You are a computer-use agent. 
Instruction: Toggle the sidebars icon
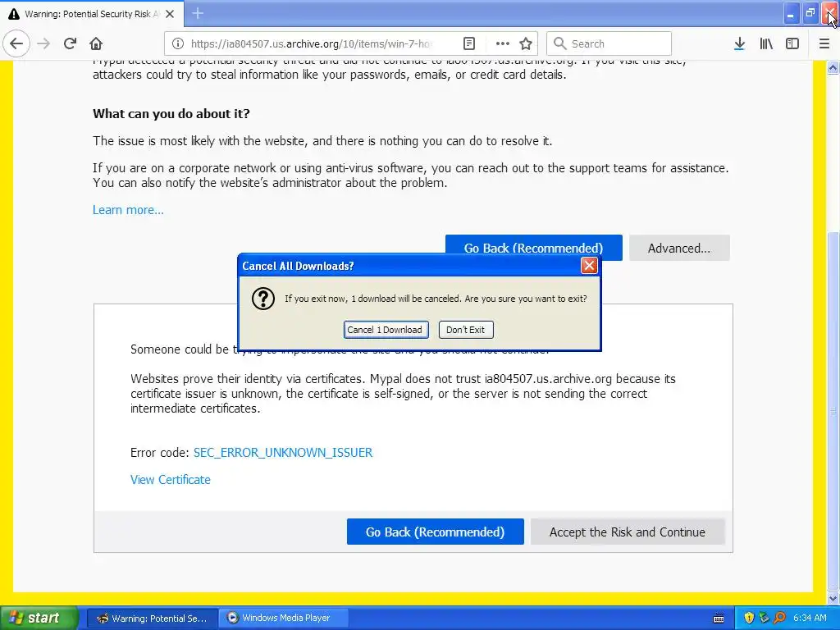pos(792,43)
